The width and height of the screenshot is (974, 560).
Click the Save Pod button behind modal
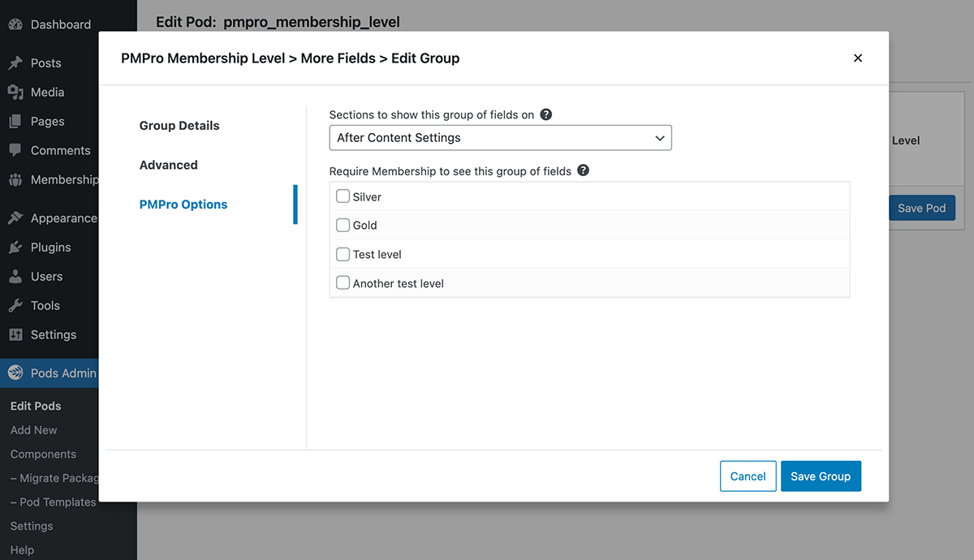click(922, 208)
